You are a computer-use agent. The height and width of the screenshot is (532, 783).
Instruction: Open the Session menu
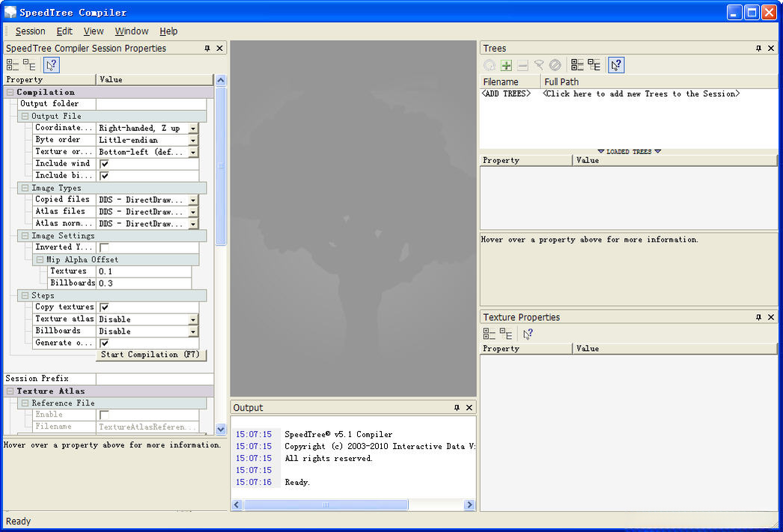[x=31, y=31]
